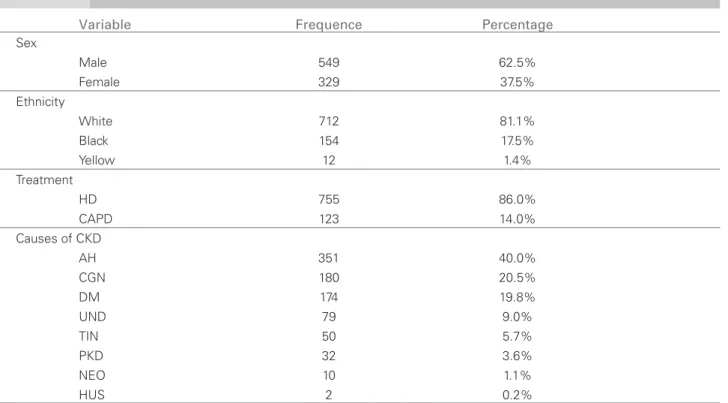Click the Black percentage 17.5%

(x=517, y=141)
